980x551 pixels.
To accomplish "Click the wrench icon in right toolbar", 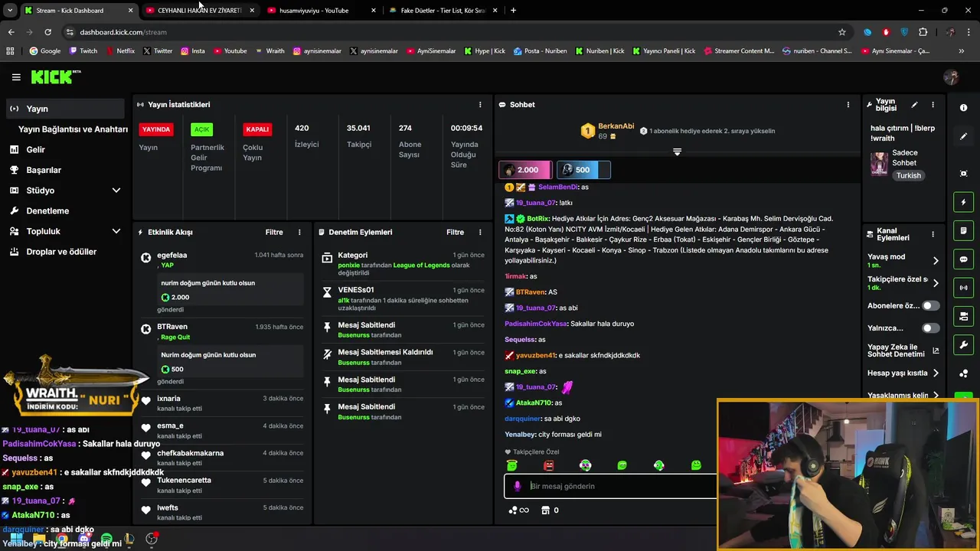I will 963,344.
